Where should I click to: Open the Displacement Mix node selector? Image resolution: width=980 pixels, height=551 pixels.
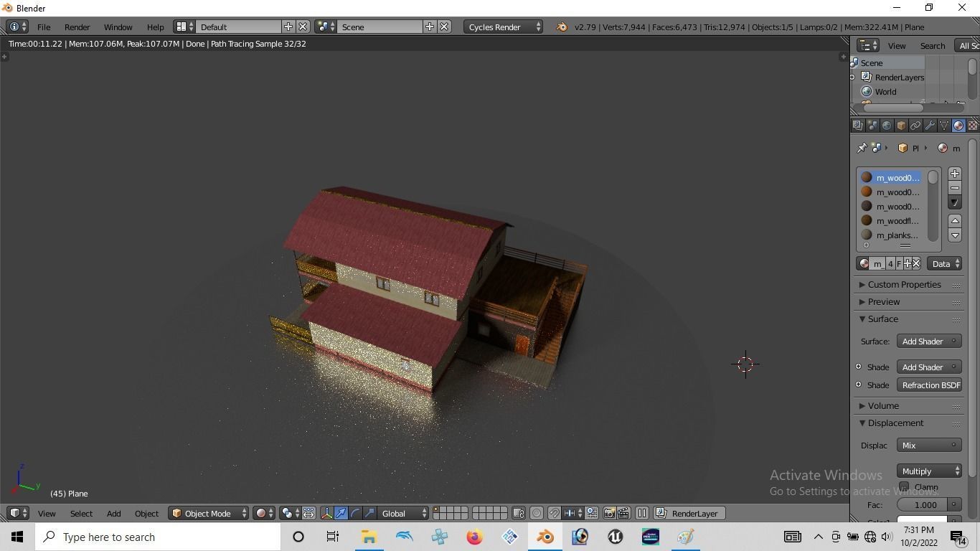click(x=929, y=445)
